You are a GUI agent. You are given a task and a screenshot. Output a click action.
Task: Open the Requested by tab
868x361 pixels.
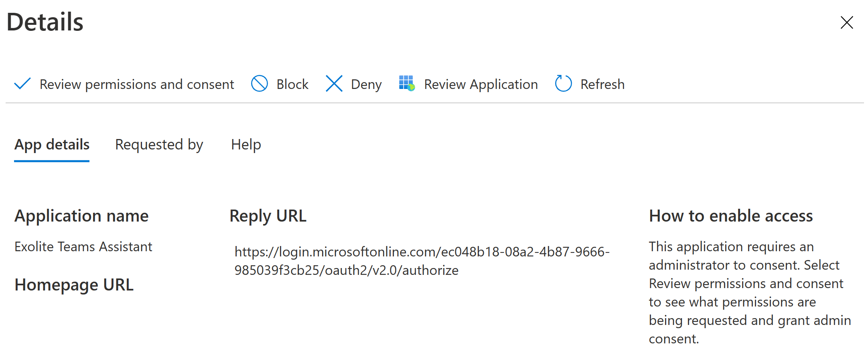[x=159, y=145]
